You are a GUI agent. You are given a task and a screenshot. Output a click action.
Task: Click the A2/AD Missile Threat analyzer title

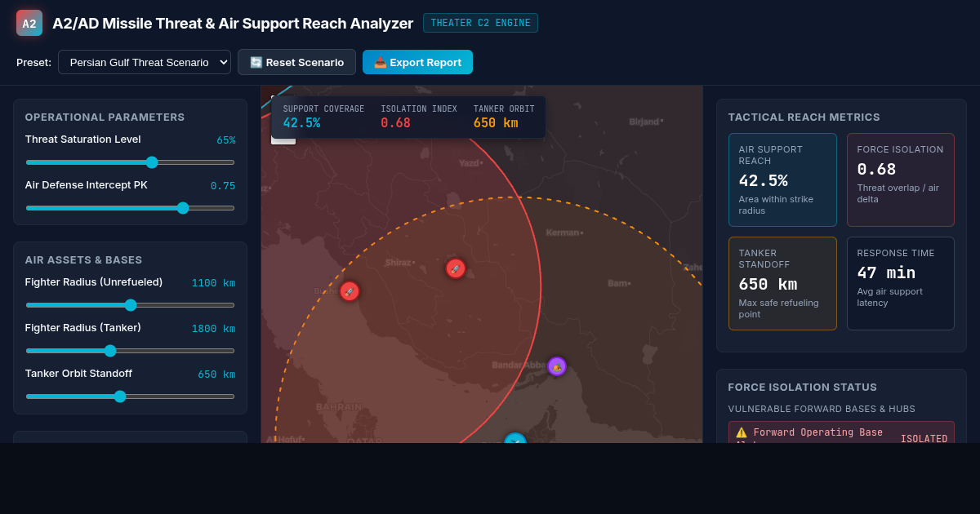click(233, 23)
